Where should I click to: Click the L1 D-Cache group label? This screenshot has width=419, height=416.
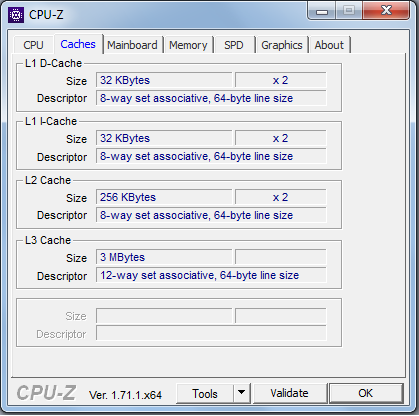53,63
